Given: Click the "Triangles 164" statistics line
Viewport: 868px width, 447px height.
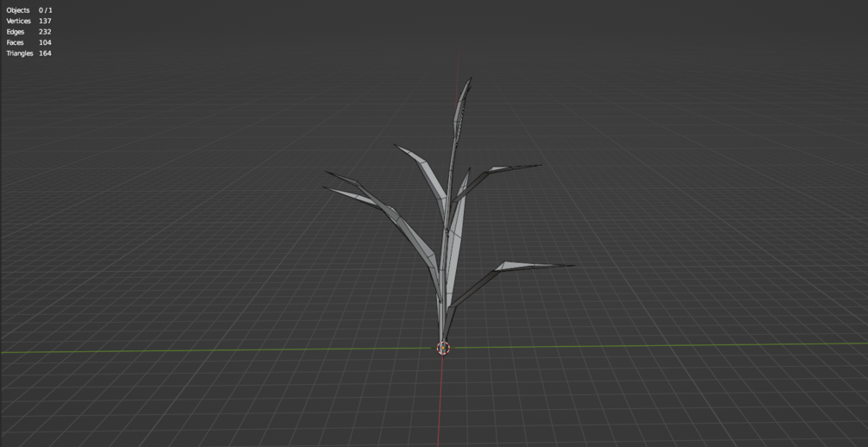Looking at the screenshot, I should coord(29,54).
